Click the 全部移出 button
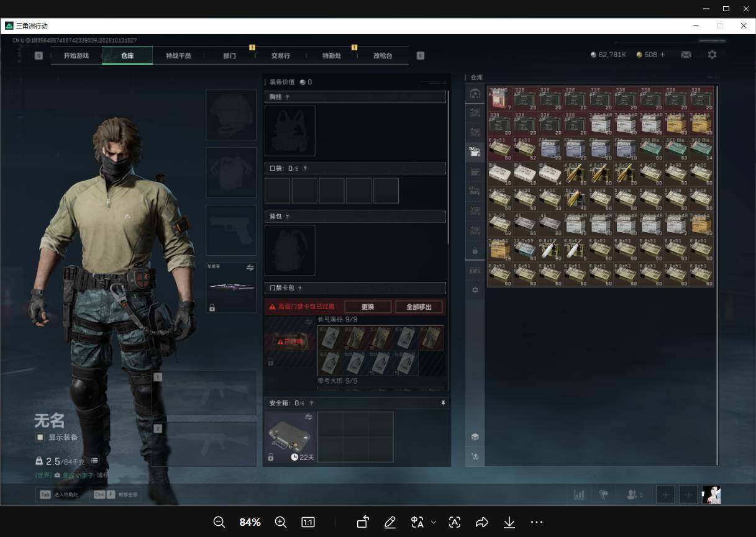The height and width of the screenshot is (537, 756). (x=419, y=307)
